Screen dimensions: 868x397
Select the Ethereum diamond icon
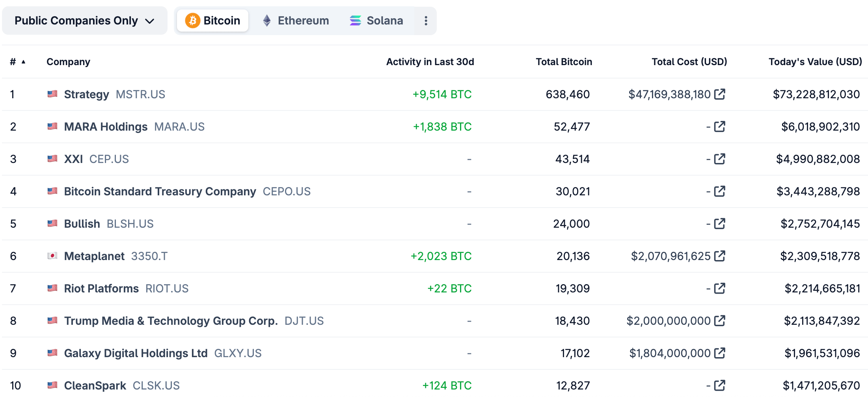click(266, 21)
